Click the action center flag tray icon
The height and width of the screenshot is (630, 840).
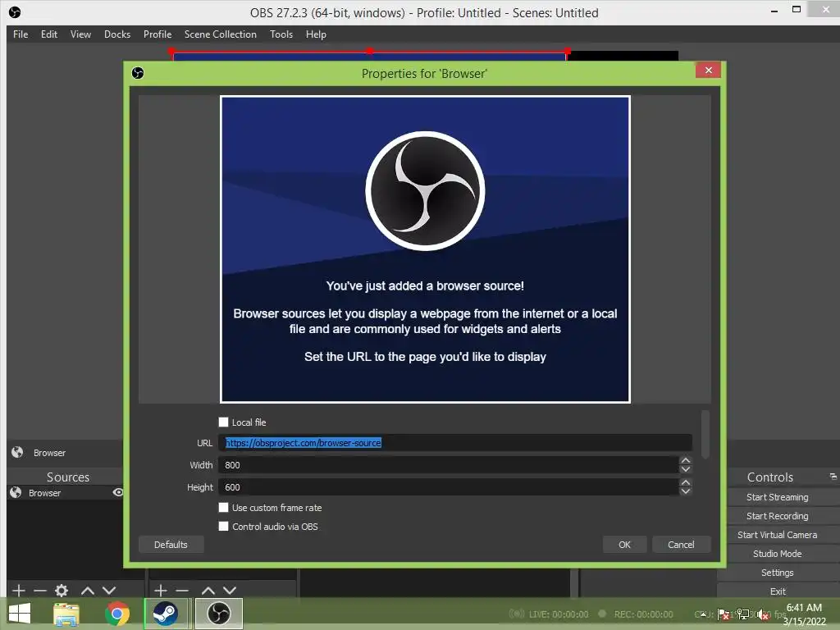click(x=724, y=614)
